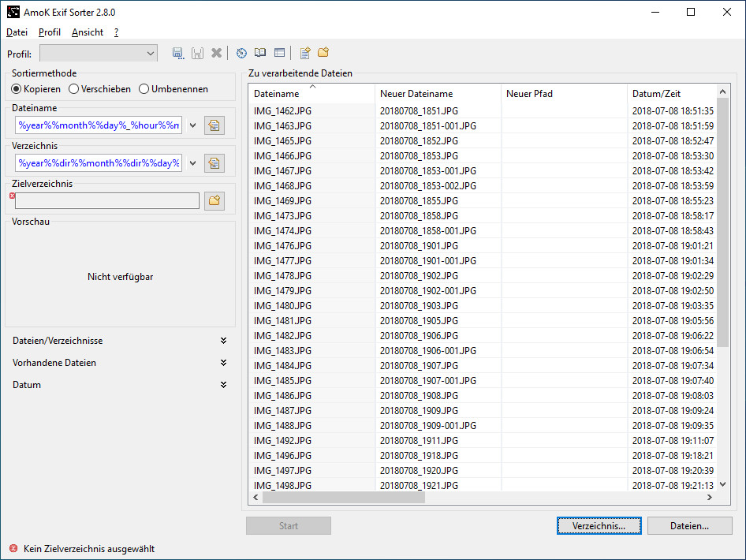The height and width of the screenshot is (560, 746).
Task: Click new name 20180708_1902-001.JPG
Action: pos(428,291)
